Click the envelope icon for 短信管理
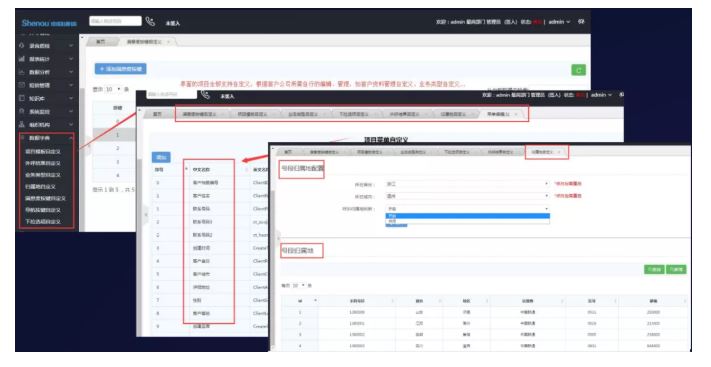The height and width of the screenshot is (367, 711). (x=22, y=85)
